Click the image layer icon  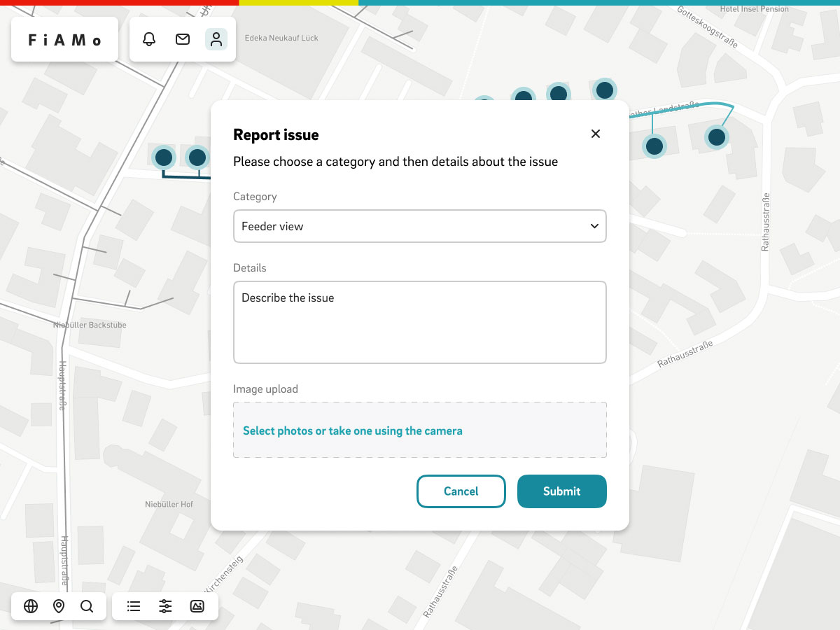[x=197, y=606]
